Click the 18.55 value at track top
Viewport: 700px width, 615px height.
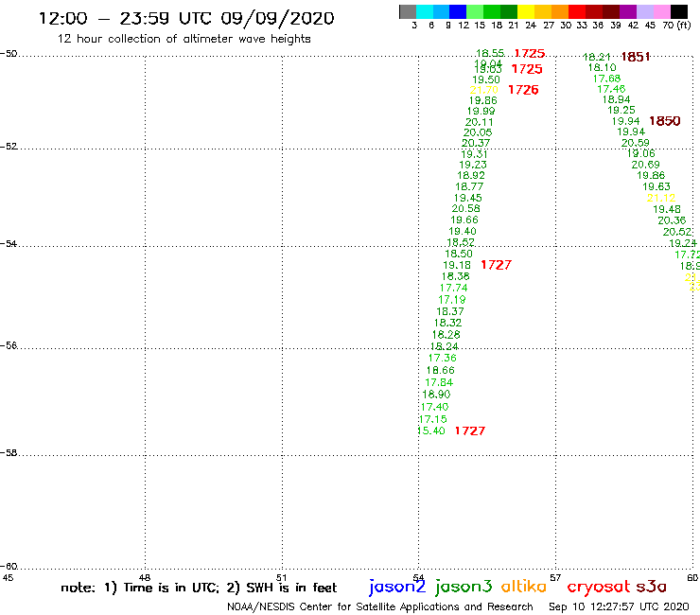490,53
